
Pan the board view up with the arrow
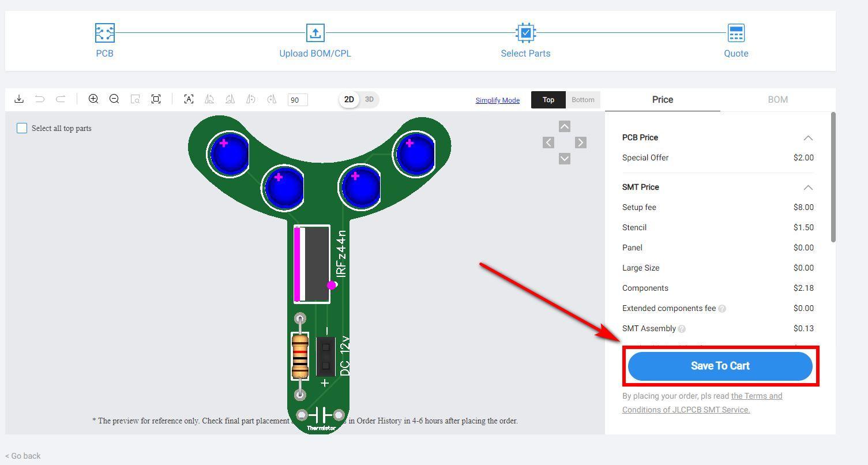pyautogui.click(x=565, y=126)
